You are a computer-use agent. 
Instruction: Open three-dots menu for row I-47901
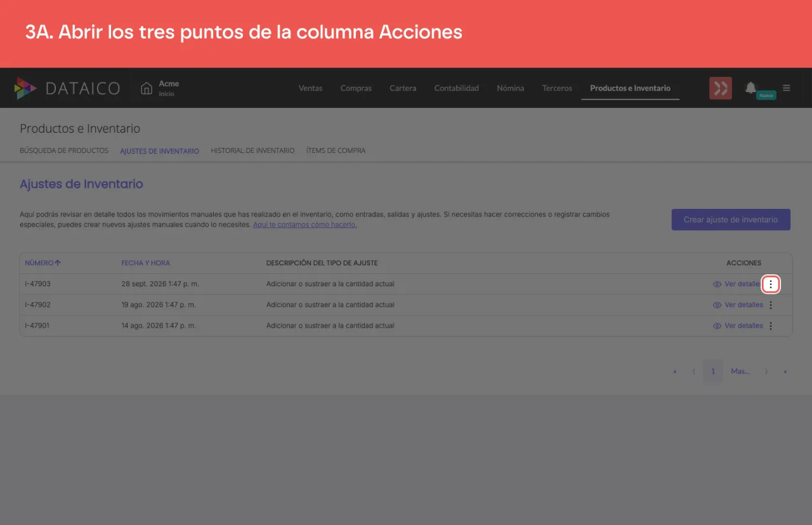click(771, 326)
